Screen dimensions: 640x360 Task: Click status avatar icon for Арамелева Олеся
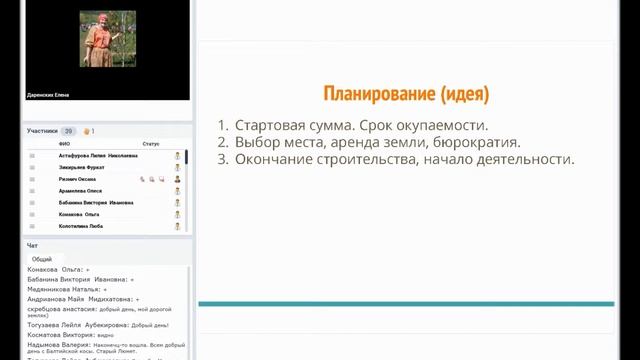pyautogui.click(x=178, y=191)
